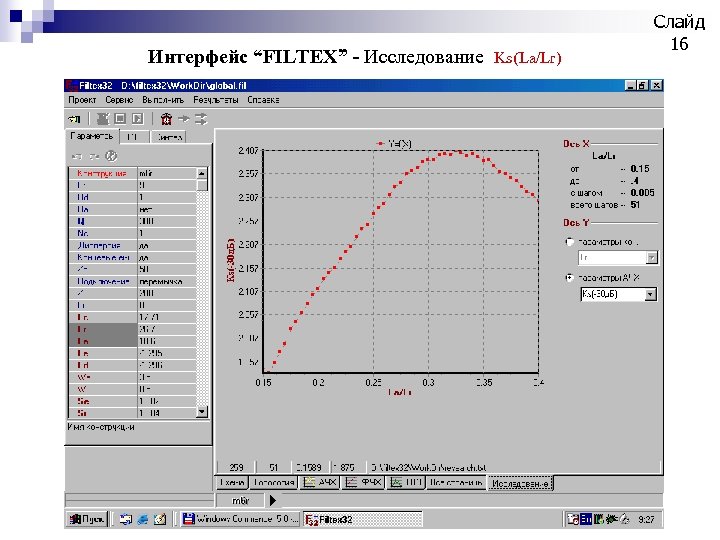Click the highlighted Lr row in table
720x540 pixels.
point(133,329)
